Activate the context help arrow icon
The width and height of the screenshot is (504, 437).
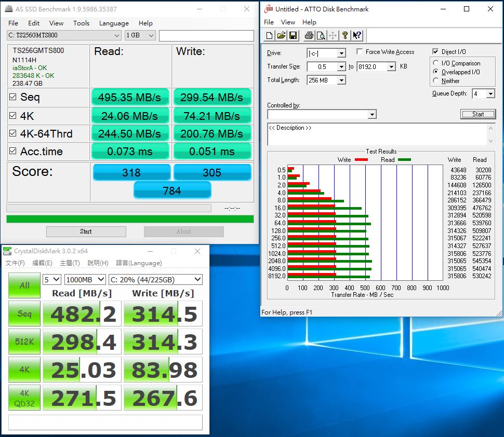pyautogui.click(x=357, y=36)
